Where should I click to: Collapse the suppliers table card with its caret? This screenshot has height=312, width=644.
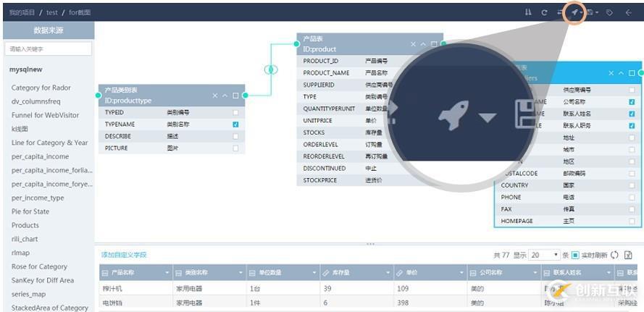621,73
